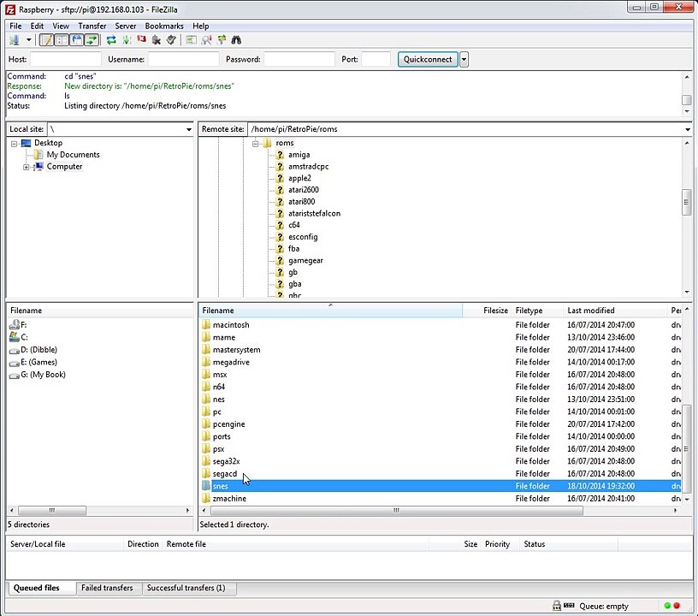Focus the Host input field
Viewport: 698px width, 616px height.
(66, 59)
